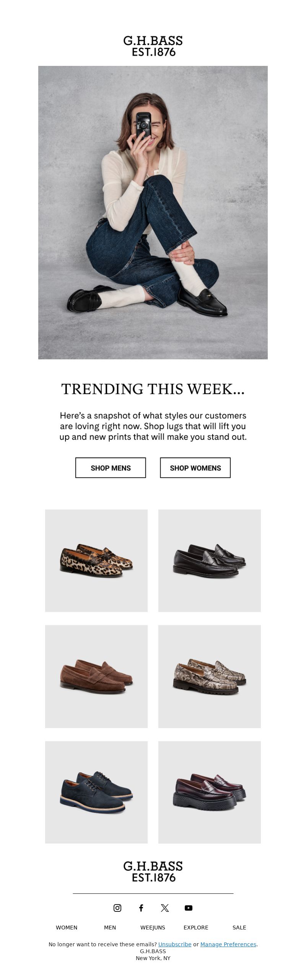Viewport: 306px width, 980px height.
Task: Click the SHOP MENS button
Action: [111, 468]
